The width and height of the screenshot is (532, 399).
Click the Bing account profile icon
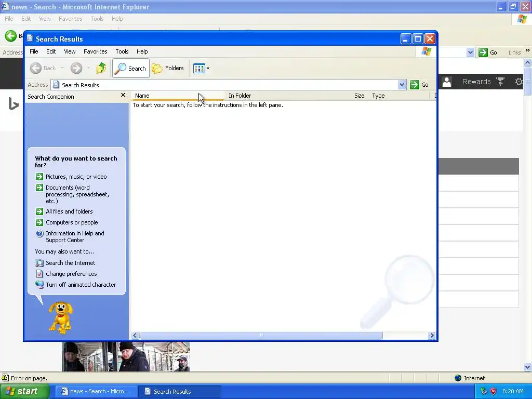coord(447,82)
